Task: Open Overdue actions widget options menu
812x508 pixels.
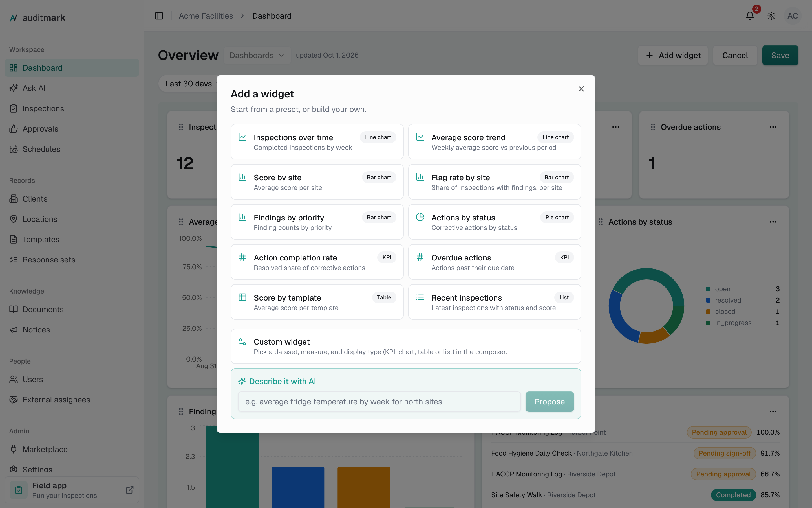Action: tap(773, 127)
